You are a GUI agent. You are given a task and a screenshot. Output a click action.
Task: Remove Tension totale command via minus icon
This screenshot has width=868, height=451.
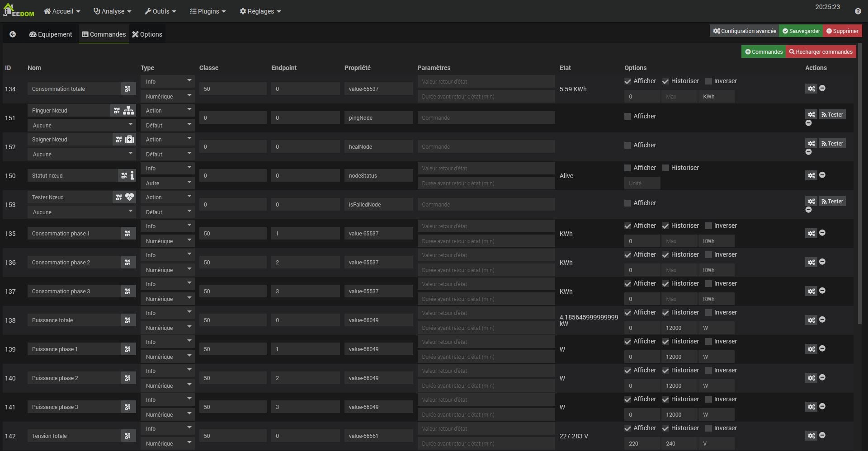tap(822, 435)
